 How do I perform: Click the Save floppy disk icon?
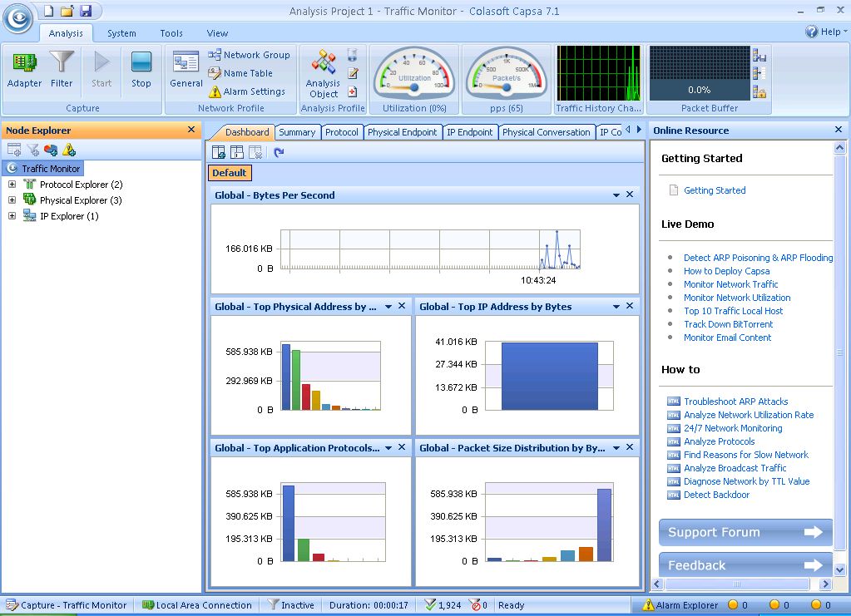pos(86,11)
